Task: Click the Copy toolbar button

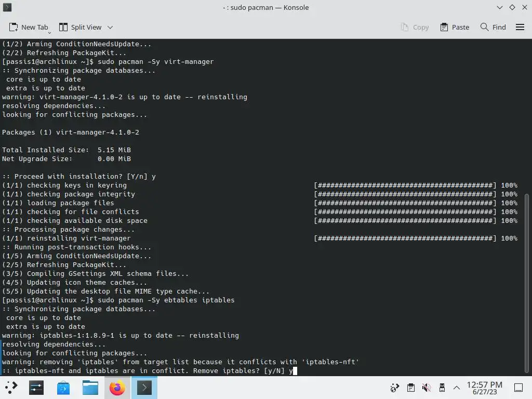Action: [415, 27]
